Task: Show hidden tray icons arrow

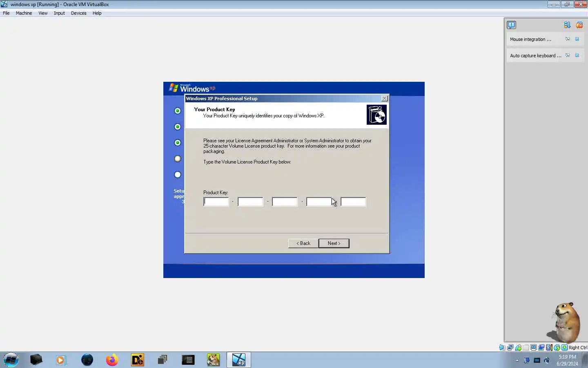Action: click(517, 360)
